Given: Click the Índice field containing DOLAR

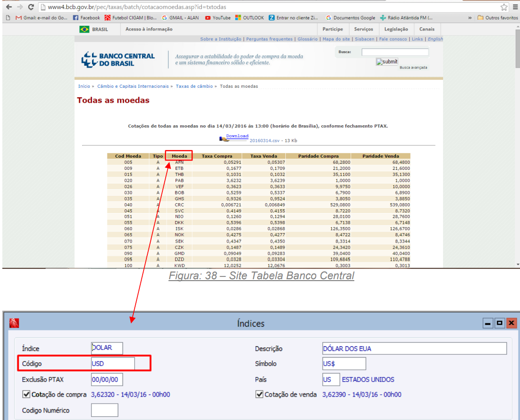Looking at the screenshot, I should pos(107,348).
